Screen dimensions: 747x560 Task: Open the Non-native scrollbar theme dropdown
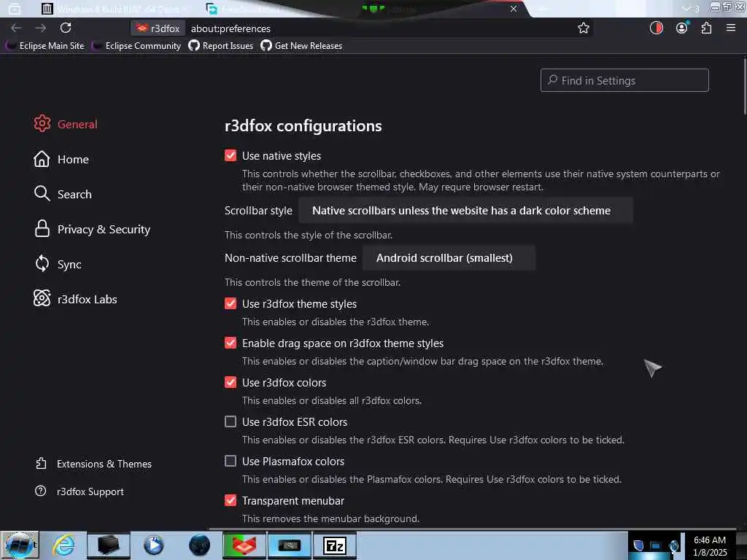[x=449, y=257]
